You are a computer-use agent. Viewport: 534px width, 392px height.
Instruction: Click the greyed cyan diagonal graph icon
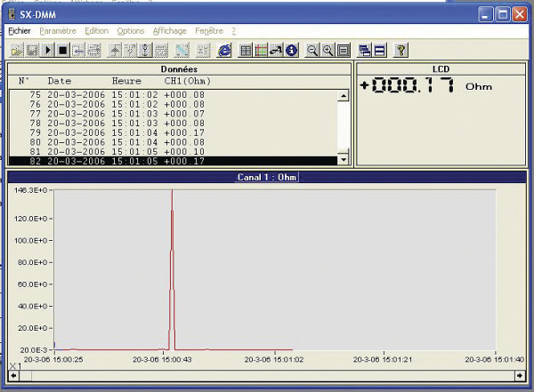click(182, 51)
